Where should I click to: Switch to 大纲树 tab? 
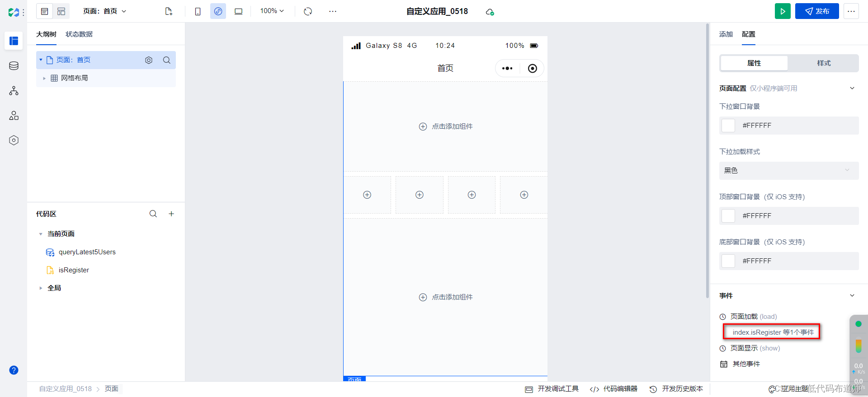pyautogui.click(x=46, y=34)
